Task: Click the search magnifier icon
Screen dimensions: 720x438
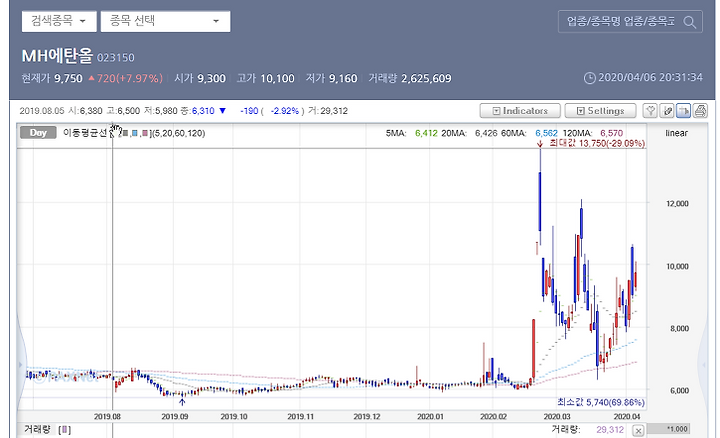Action: 689,22
